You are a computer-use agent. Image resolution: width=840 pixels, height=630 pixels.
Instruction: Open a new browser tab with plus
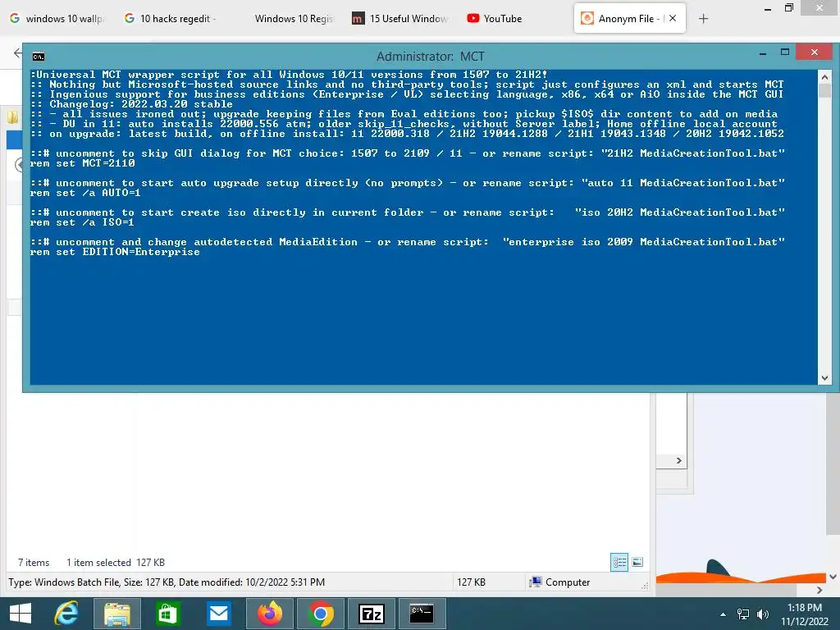703,19
